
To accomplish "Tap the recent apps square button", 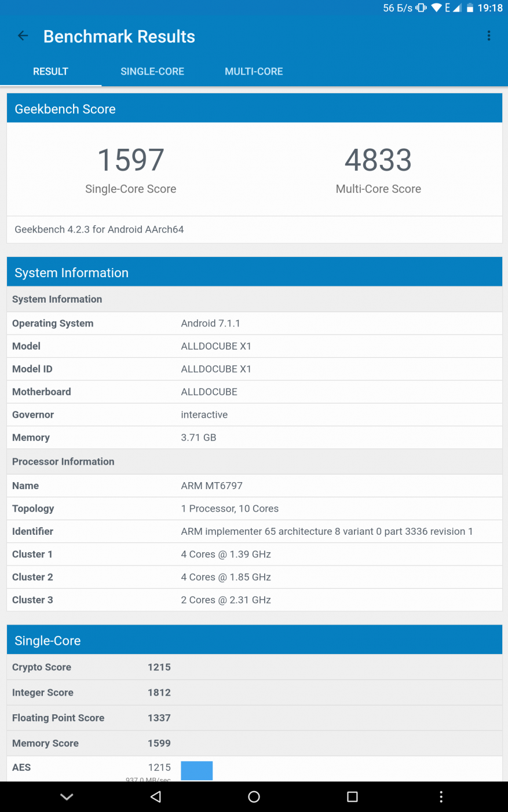I will pos(352,797).
